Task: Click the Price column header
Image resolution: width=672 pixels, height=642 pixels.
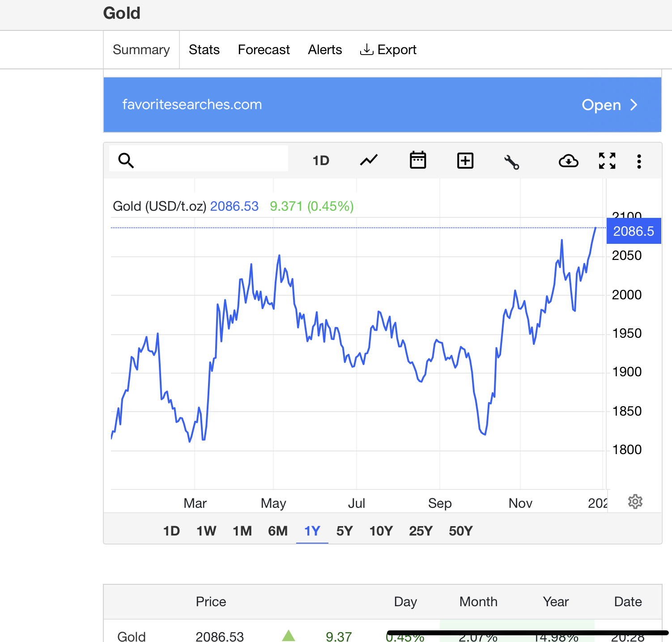Action: click(x=211, y=602)
